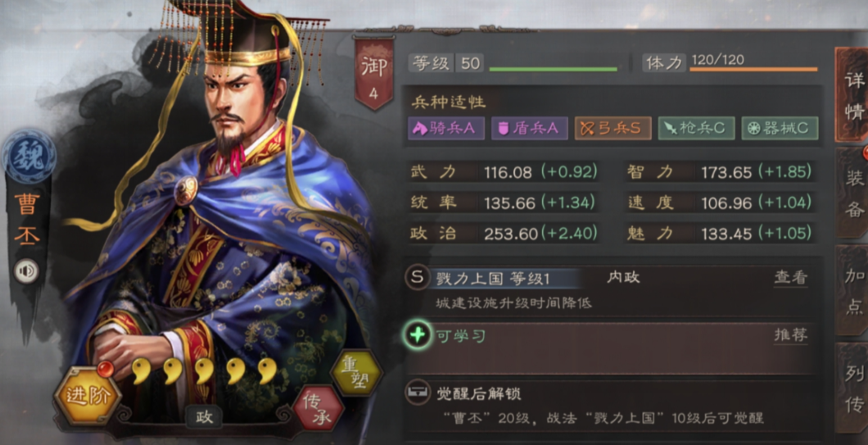
Task: Open the 加点 attribute points tab
Action: click(853, 290)
